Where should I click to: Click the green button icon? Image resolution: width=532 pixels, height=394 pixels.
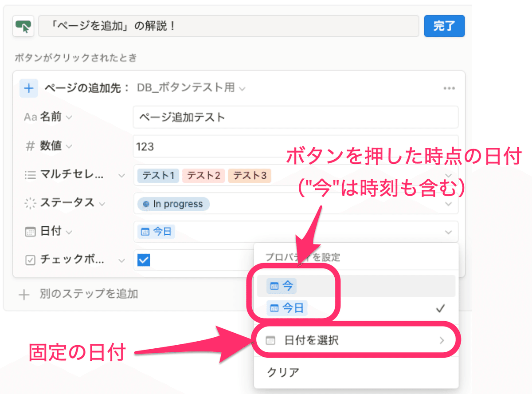24,26
